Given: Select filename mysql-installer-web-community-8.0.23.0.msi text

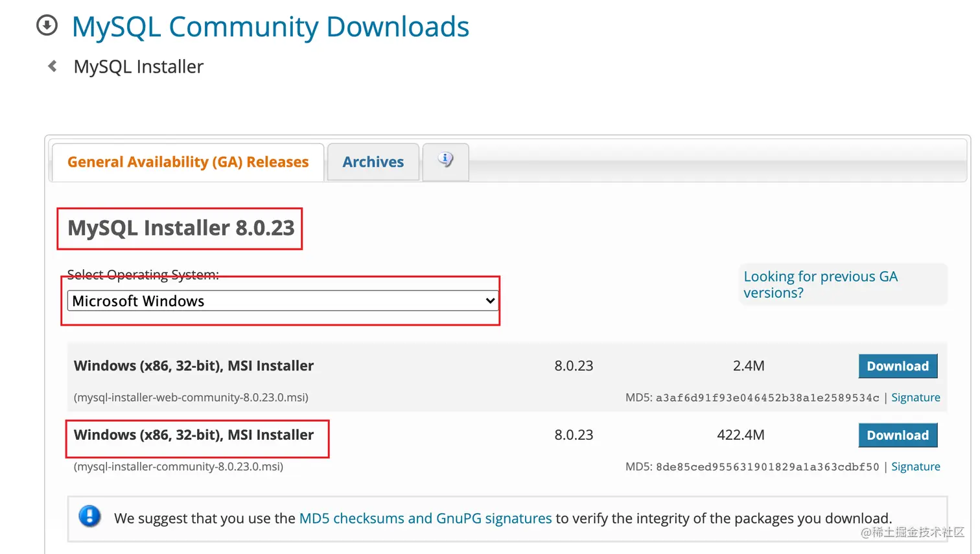Looking at the screenshot, I should (x=191, y=398).
